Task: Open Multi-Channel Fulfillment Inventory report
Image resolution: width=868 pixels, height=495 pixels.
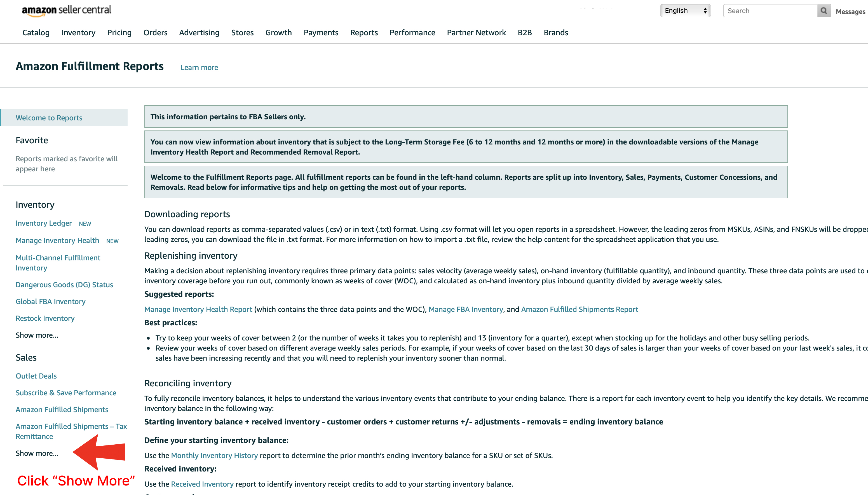Action: (58, 263)
